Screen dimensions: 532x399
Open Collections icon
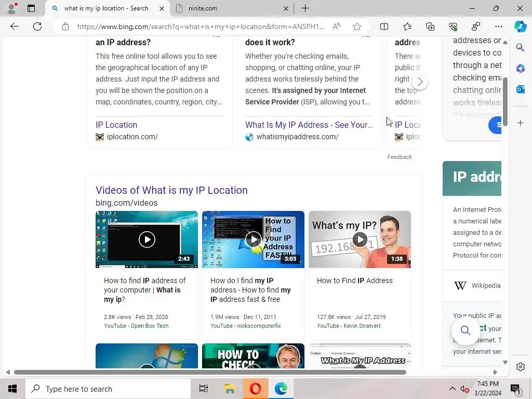click(x=430, y=26)
